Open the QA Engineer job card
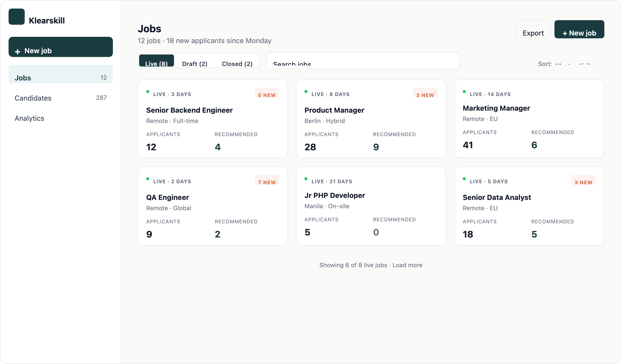This screenshot has width=621, height=364. (x=213, y=206)
